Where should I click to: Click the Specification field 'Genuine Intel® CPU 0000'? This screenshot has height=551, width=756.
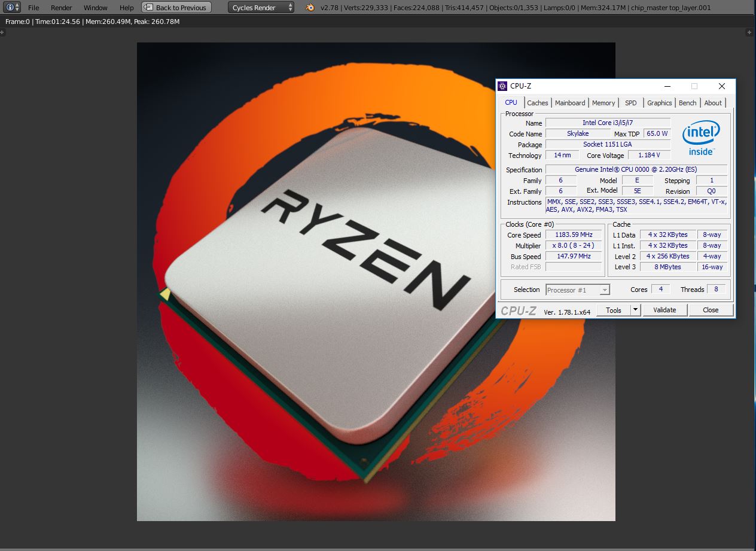pyautogui.click(x=636, y=169)
